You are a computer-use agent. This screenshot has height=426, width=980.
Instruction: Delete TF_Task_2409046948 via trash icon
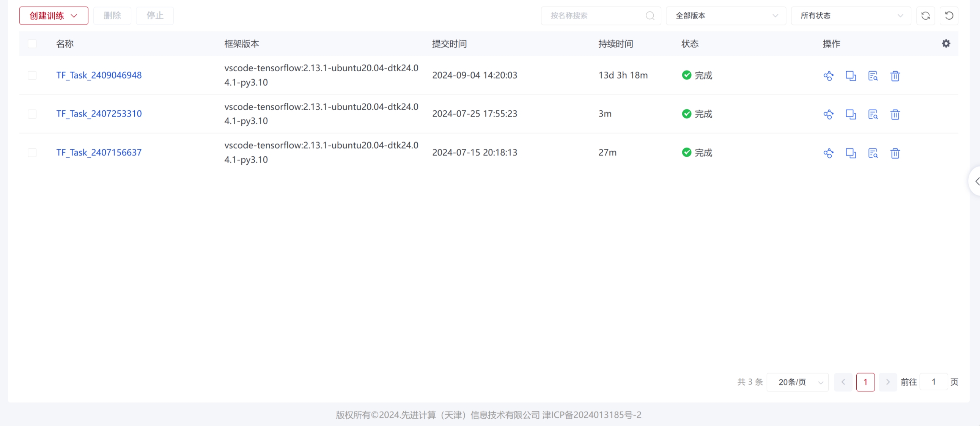(x=895, y=76)
